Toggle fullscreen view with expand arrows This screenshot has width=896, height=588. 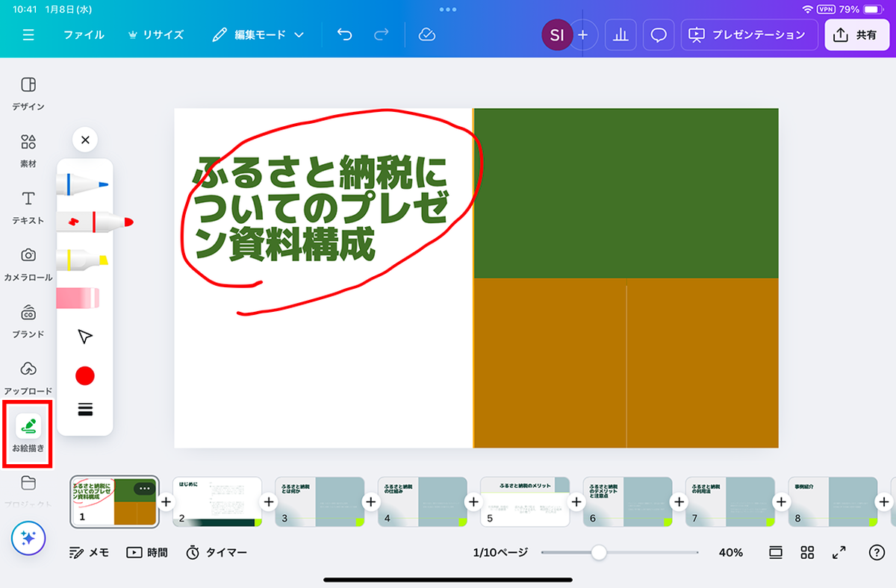point(839,552)
